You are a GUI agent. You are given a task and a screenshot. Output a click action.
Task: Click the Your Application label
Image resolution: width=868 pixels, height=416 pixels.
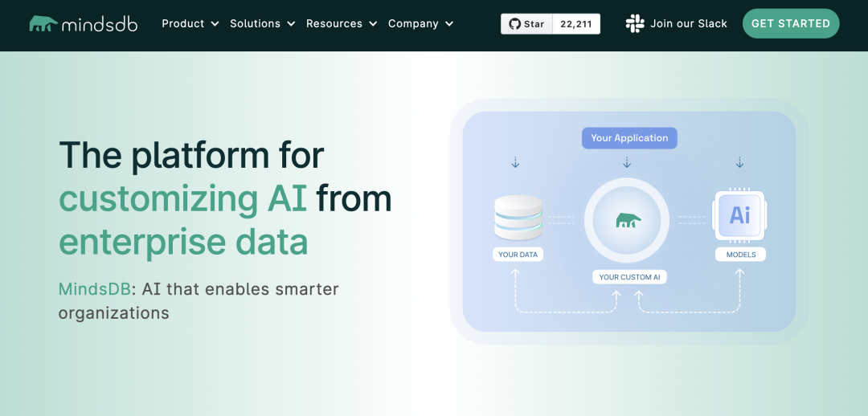point(629,138)
